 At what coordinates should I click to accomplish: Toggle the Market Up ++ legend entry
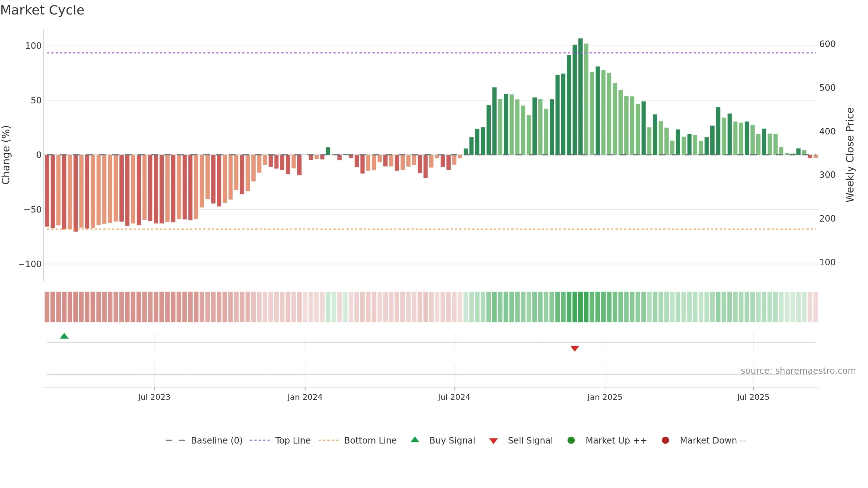[x=607, y=440]
